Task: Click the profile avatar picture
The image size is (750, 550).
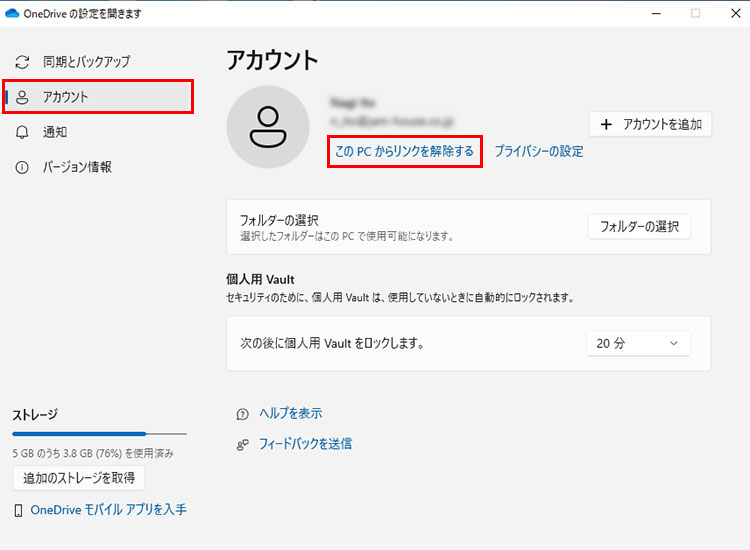Action: coord(268,128)
